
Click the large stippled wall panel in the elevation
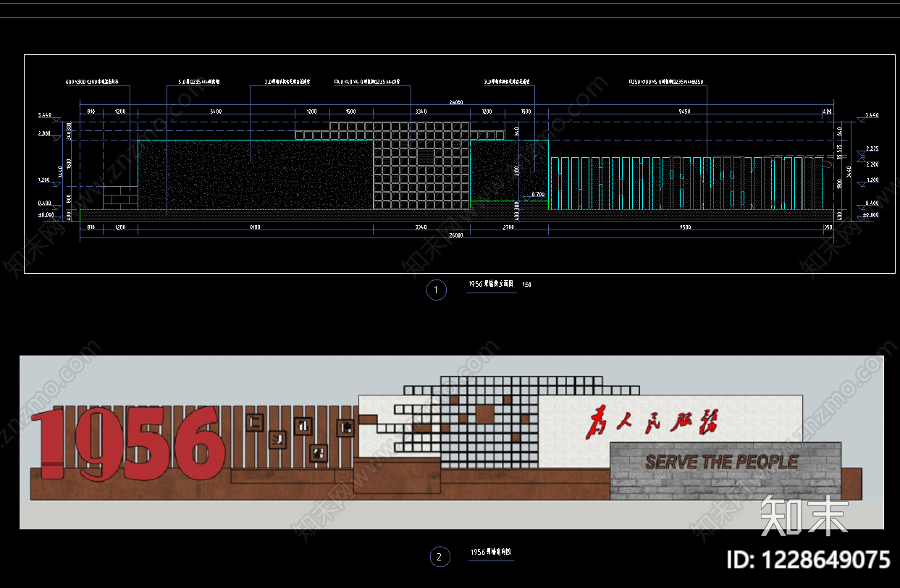pos(255,175)
